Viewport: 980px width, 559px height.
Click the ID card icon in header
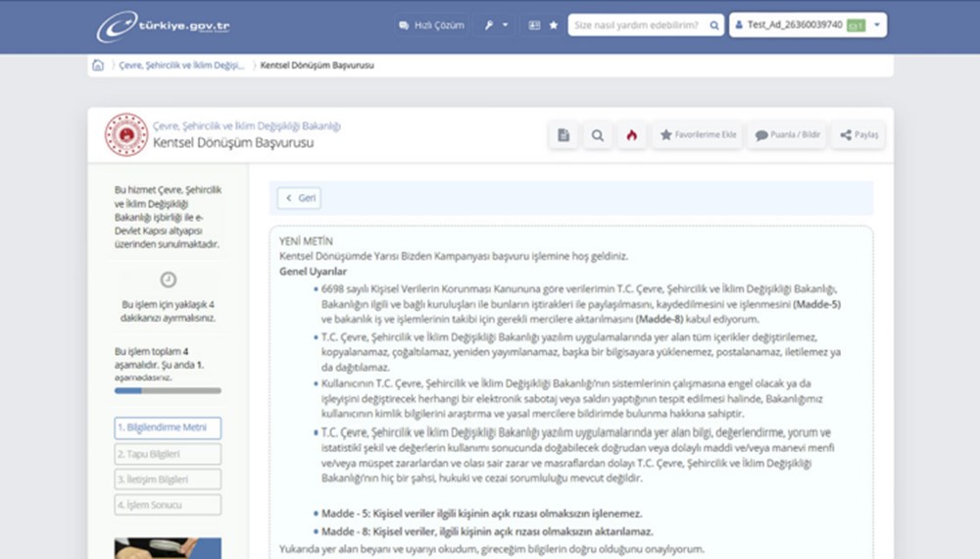pos(534,25)
